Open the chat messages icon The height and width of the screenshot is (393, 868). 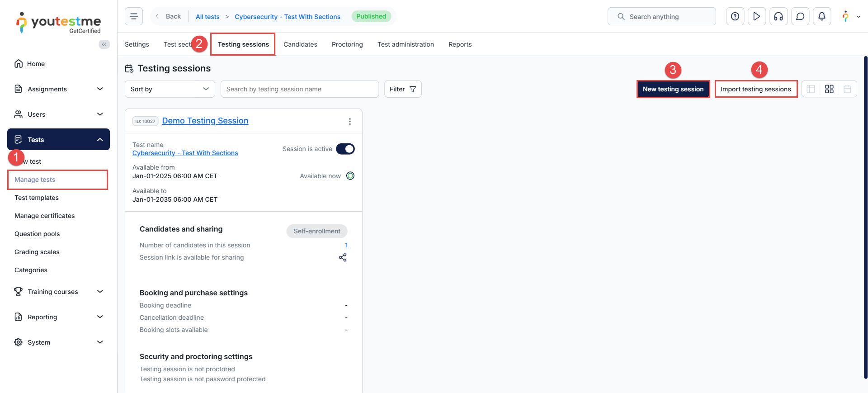800,17
